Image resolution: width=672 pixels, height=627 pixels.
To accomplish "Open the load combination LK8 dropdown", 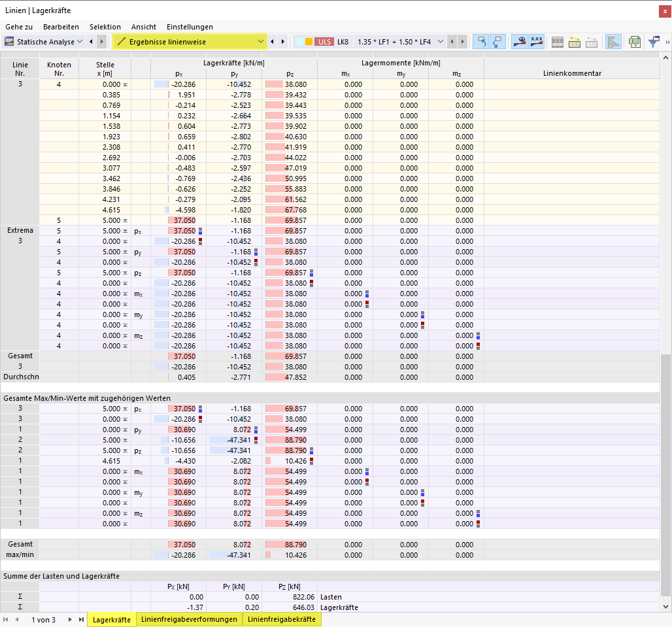I will [440, 42].
